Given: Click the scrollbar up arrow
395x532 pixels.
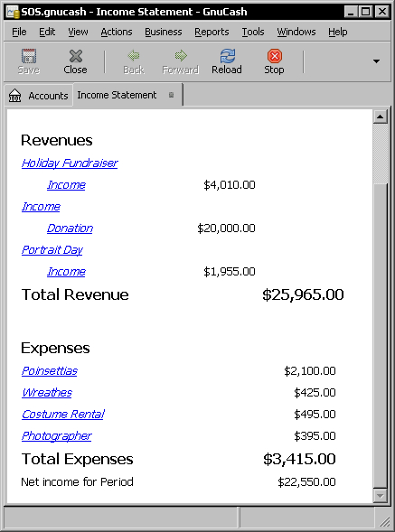Looking at the screenshot, I should pyautogui.click(x=380, y=117).
